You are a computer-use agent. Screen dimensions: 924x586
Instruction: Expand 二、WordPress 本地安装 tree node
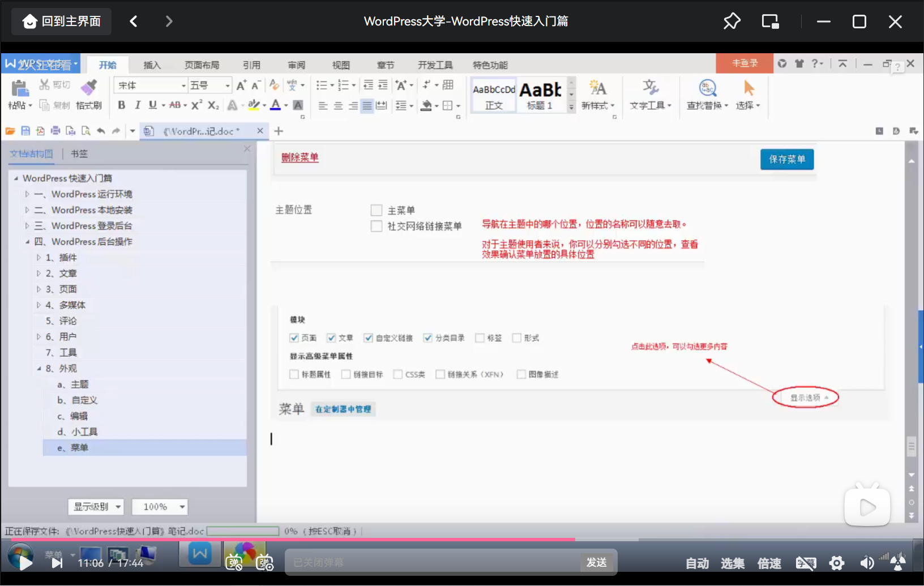27,210
